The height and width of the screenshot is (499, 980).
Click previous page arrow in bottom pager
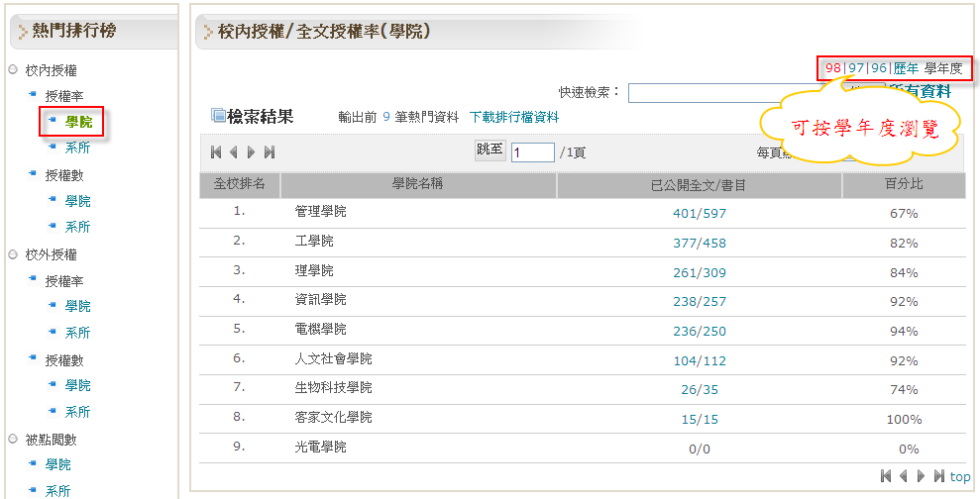point(903,476)
